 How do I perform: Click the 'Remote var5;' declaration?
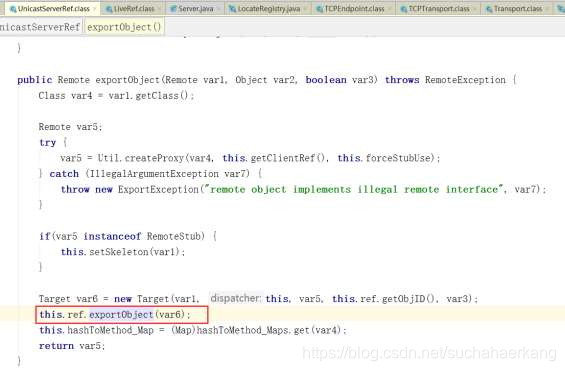coord(71,127)
